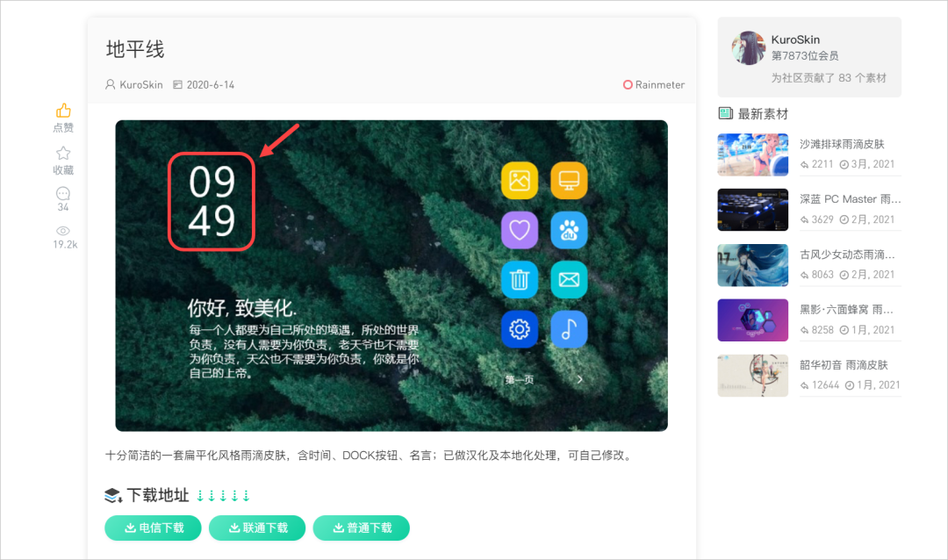Click the purple heart dock icon
Image resolution: width=948 pixels, height=560 pixels.
(x=521, y=230)
